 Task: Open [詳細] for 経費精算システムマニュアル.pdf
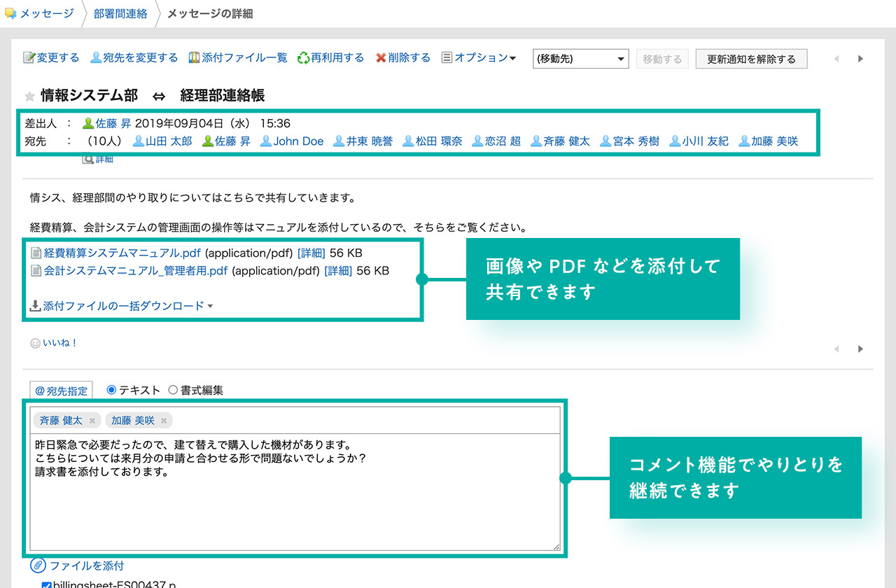pos(311,253)
